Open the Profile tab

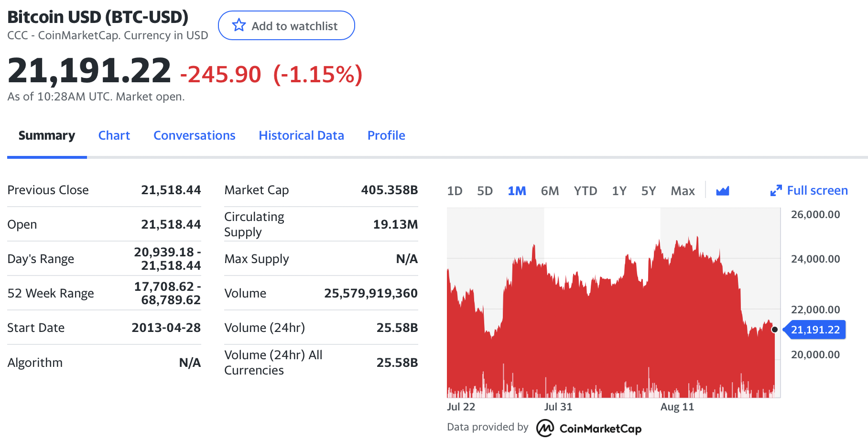point(386,135)
